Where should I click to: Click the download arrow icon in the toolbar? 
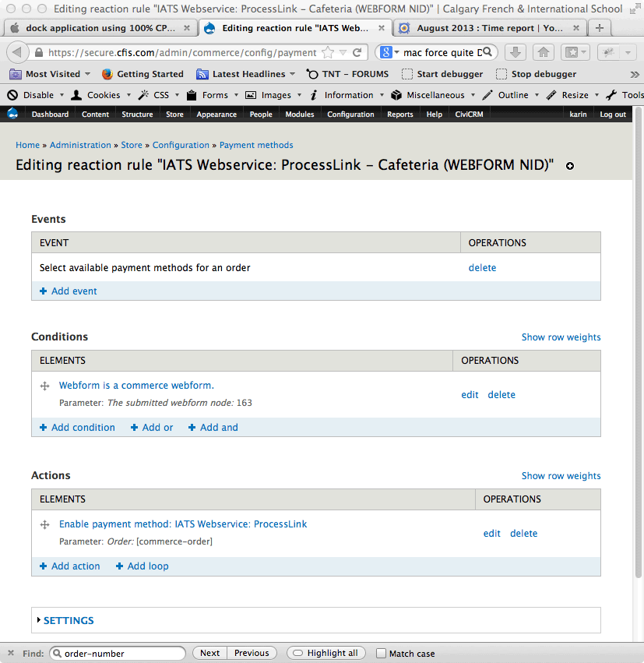516,51
